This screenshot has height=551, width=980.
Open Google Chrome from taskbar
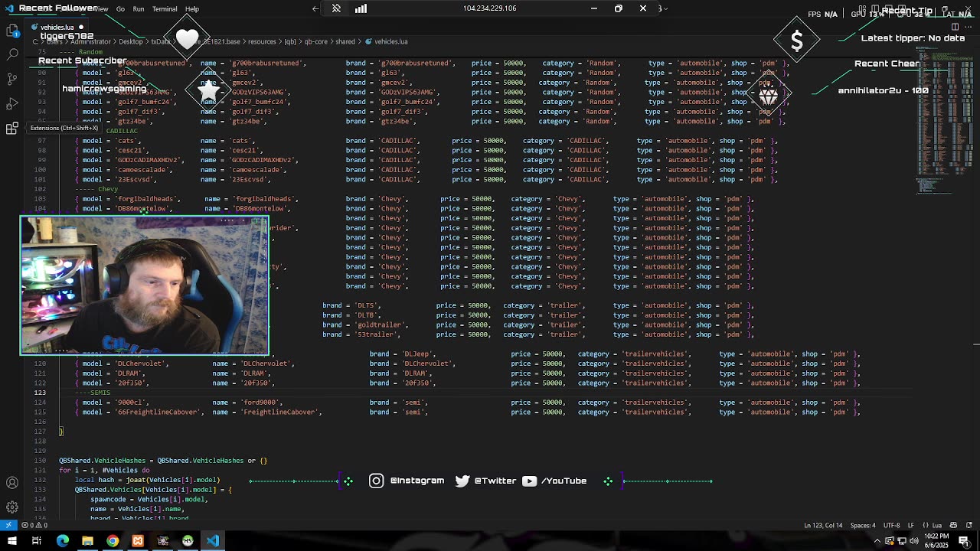coord(113,541)
